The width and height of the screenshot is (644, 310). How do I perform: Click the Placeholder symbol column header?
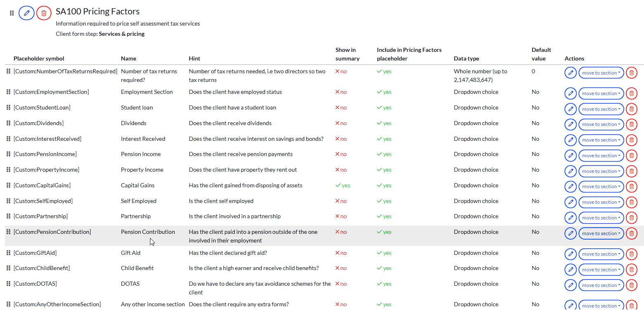tap(39, 58)
